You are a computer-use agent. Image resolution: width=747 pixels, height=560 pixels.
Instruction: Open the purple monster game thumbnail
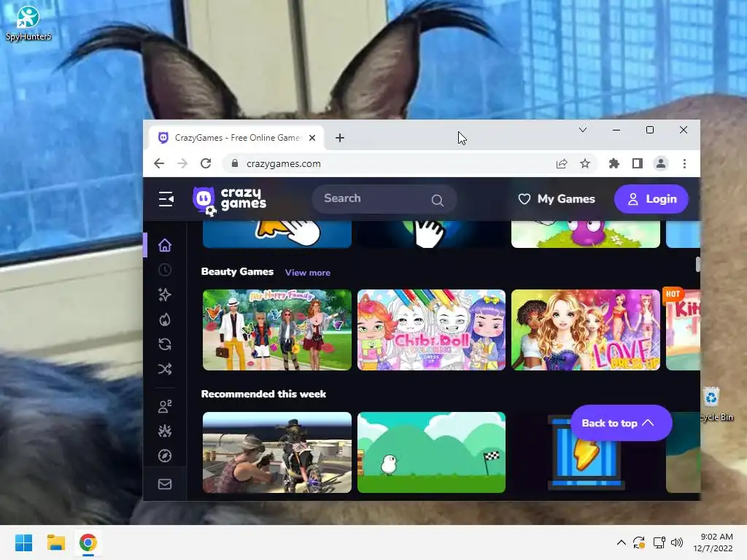[586, 234]
